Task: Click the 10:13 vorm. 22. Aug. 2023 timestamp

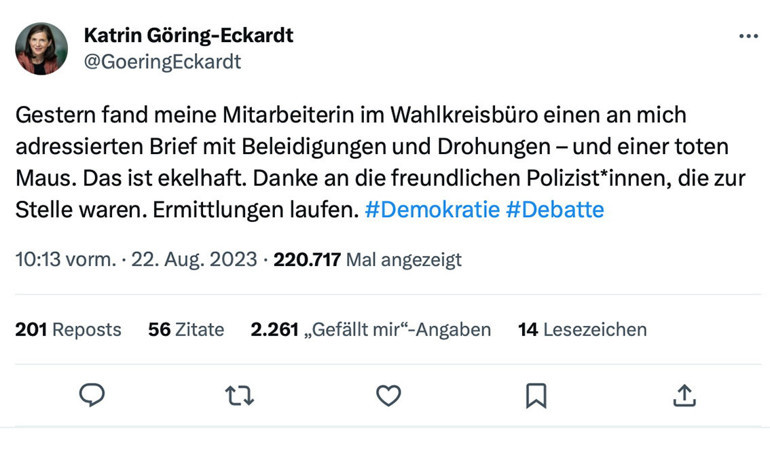Action: (x=136, y=259)
